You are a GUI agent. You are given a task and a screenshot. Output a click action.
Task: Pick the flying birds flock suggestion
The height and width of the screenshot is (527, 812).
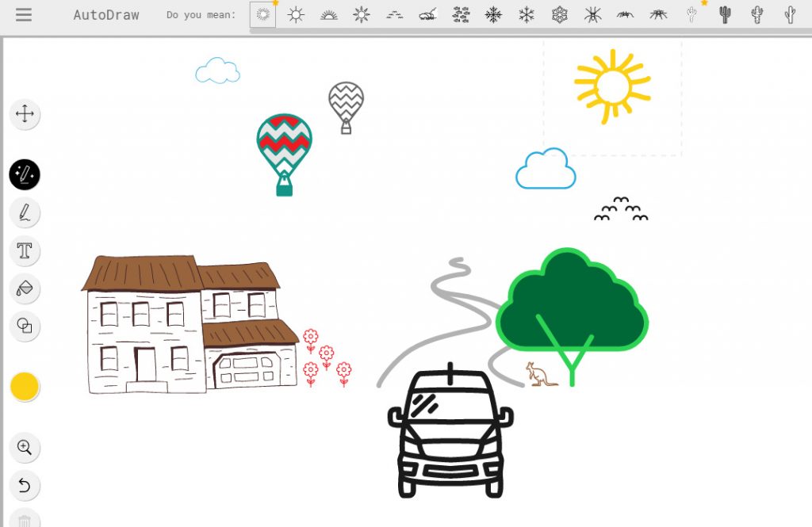tap(395, 16)
